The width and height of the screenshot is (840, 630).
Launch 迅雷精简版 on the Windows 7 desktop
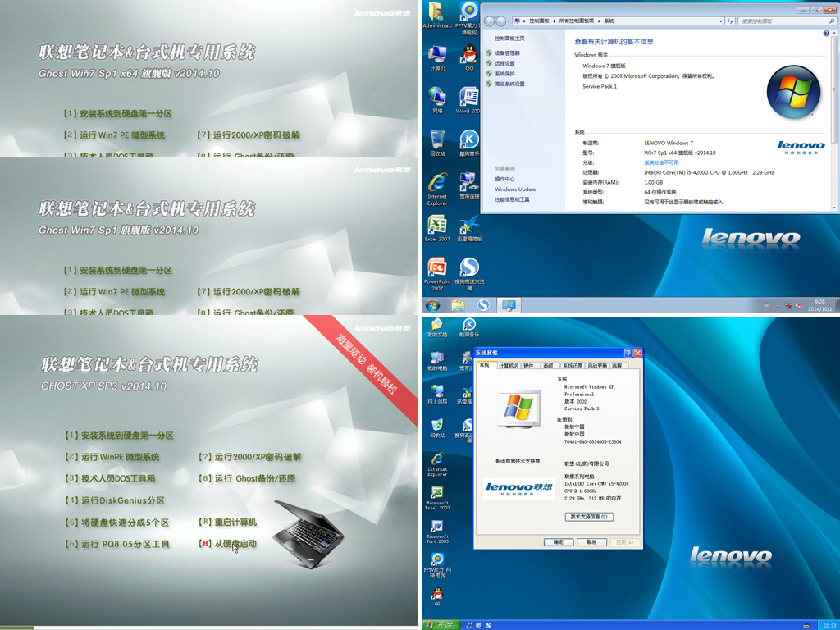pyautogui.click(x=469, y=228)
